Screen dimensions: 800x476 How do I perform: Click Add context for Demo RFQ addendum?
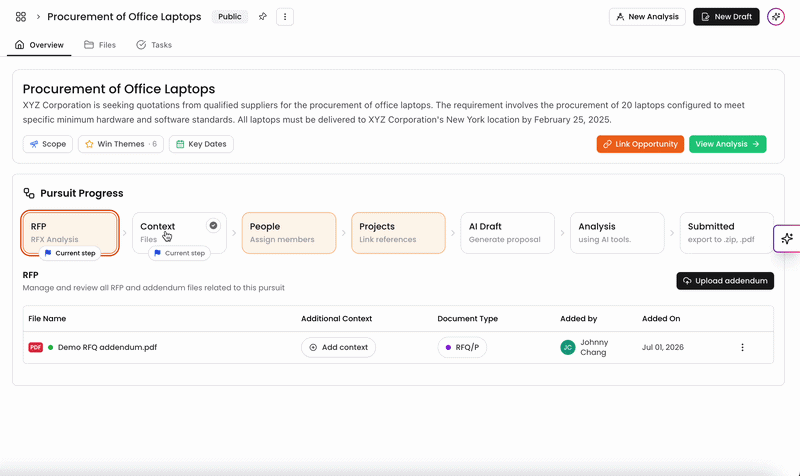[x=338, y=347]
